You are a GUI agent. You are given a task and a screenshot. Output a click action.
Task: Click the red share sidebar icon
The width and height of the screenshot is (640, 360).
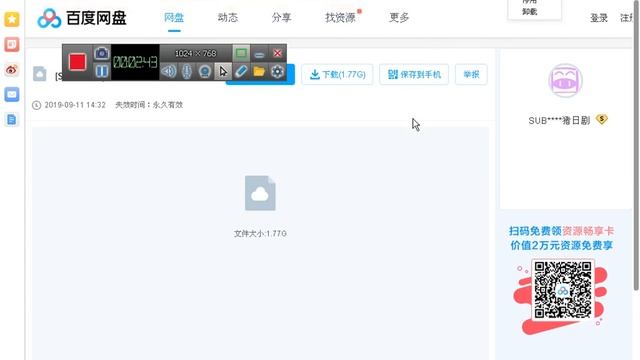pyautogui.click(x=12, y=44)
